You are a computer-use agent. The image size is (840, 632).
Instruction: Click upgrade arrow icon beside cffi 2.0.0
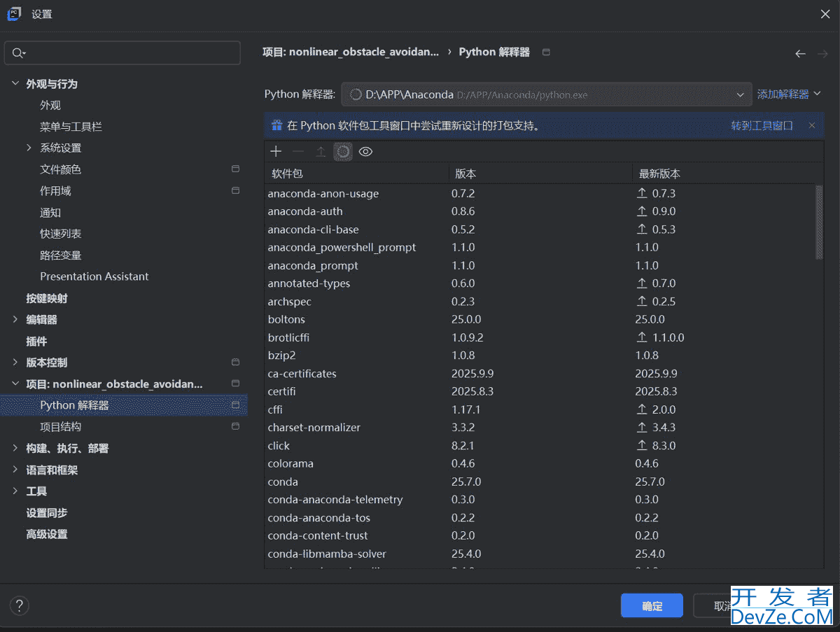tap(641, 409)
